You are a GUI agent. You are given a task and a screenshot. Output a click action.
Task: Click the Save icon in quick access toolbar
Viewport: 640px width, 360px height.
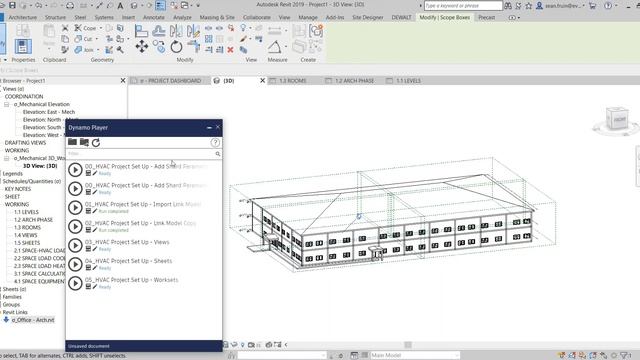click(12, 5)
